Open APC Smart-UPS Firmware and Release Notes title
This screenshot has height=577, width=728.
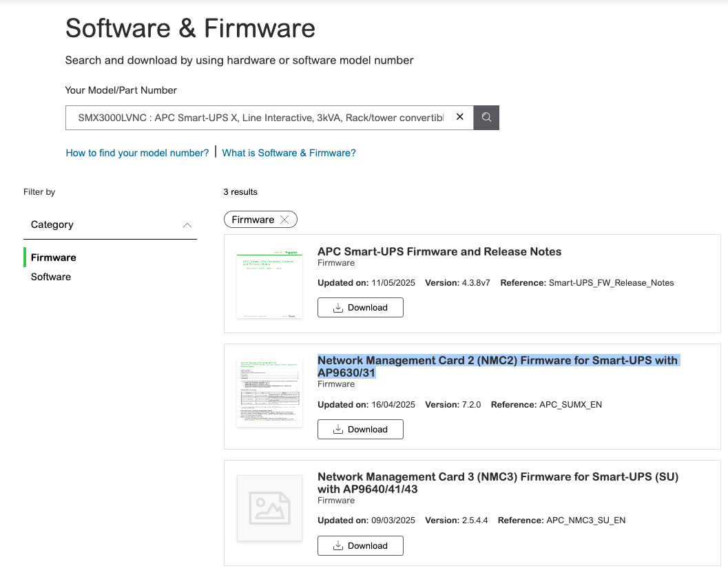(x=439, y=251)
